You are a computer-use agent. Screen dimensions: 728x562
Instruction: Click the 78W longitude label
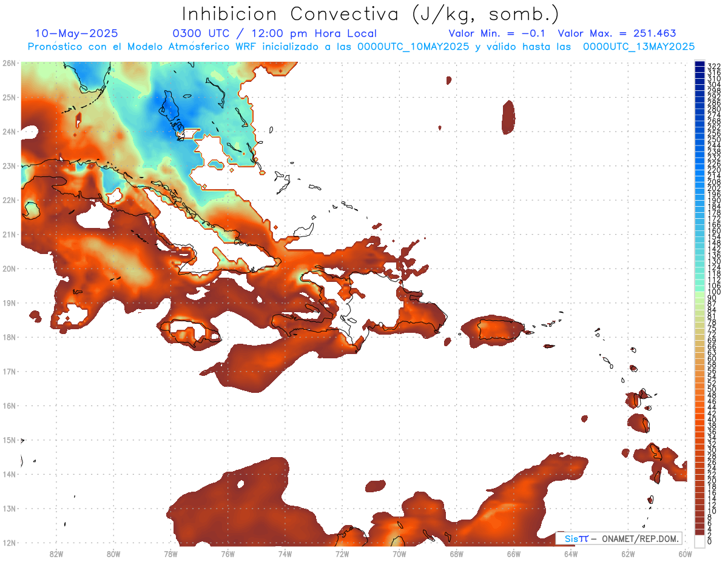(x=170, y=554)
